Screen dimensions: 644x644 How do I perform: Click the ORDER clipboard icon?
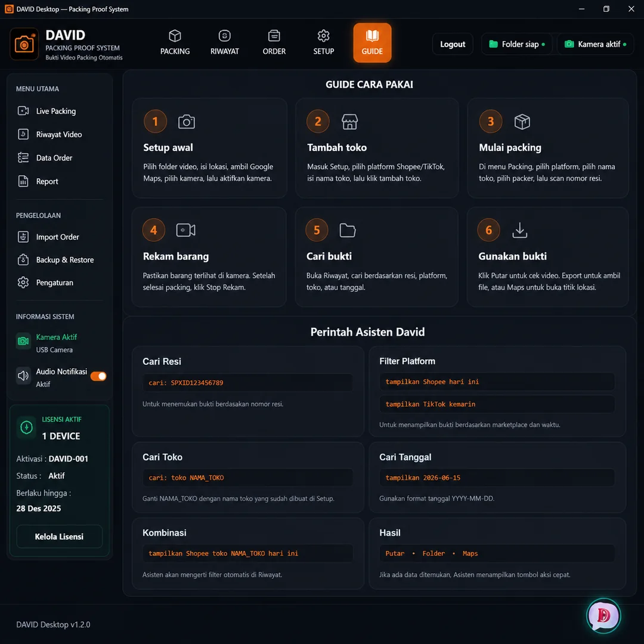(x=274, y=36)
